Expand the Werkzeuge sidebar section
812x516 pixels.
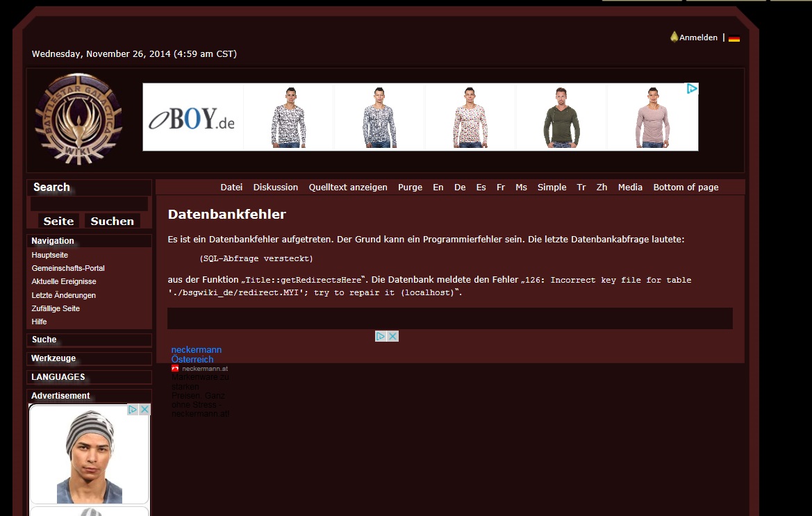tap(53, 358)
